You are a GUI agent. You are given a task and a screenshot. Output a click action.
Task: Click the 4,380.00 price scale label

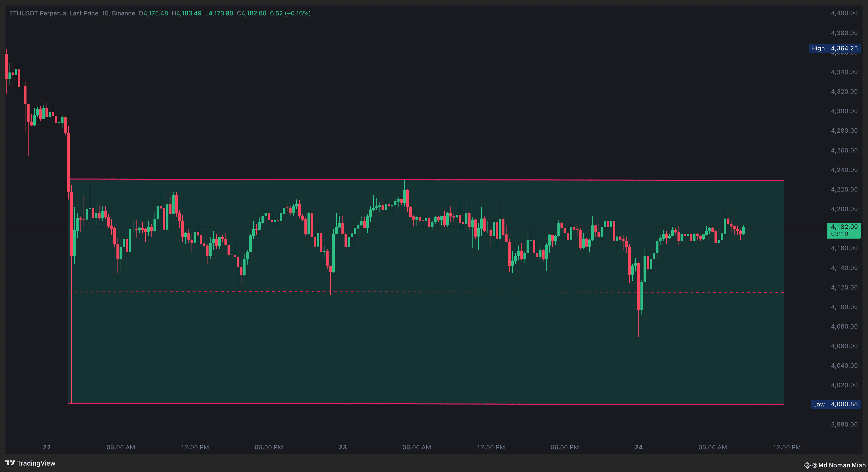pos(844,33)
